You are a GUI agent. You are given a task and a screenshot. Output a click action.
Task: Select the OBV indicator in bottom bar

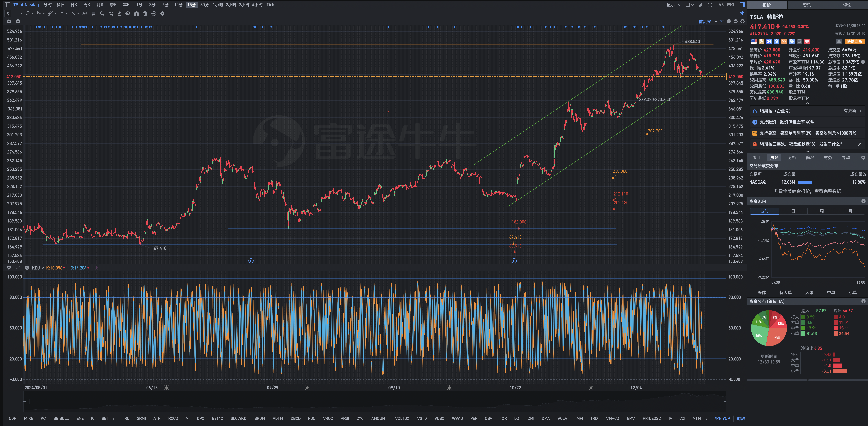tap(488, 419)
